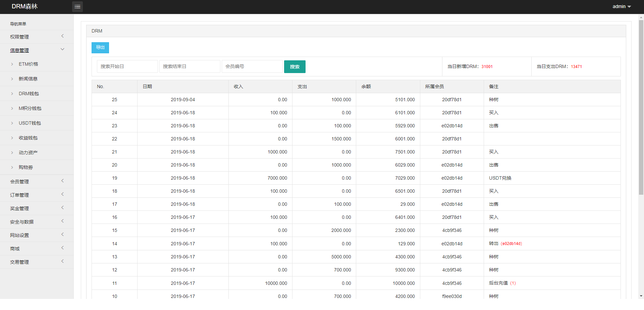This screenshot has height=310, width=644.
Task: Click balance 5101.000 in row 25
Action: point(405,100)
